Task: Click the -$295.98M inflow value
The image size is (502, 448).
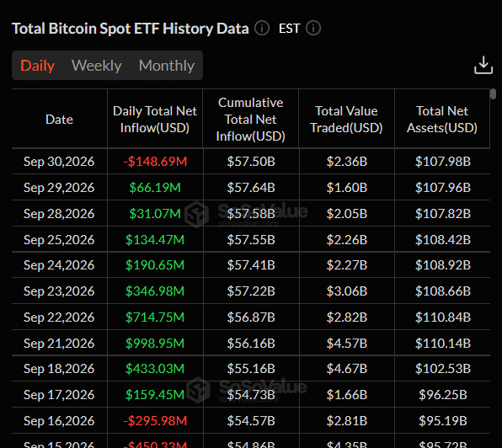Action: pos(155,421)
